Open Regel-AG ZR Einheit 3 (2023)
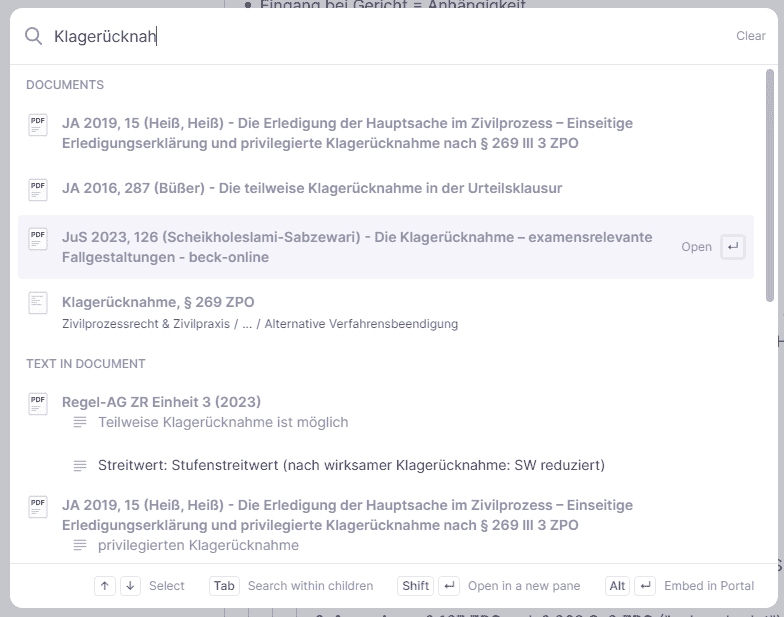Screen dimensions: 784x617 click(161, 402)
